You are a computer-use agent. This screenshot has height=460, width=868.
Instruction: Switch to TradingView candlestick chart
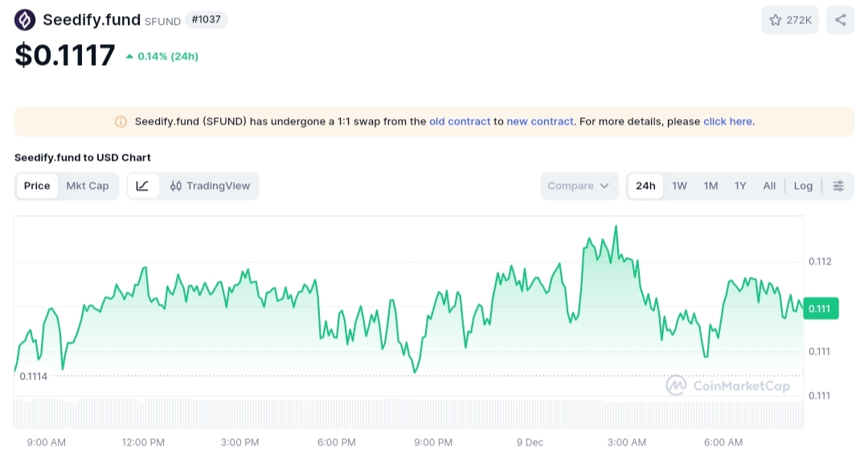click(x=210, y=186)
